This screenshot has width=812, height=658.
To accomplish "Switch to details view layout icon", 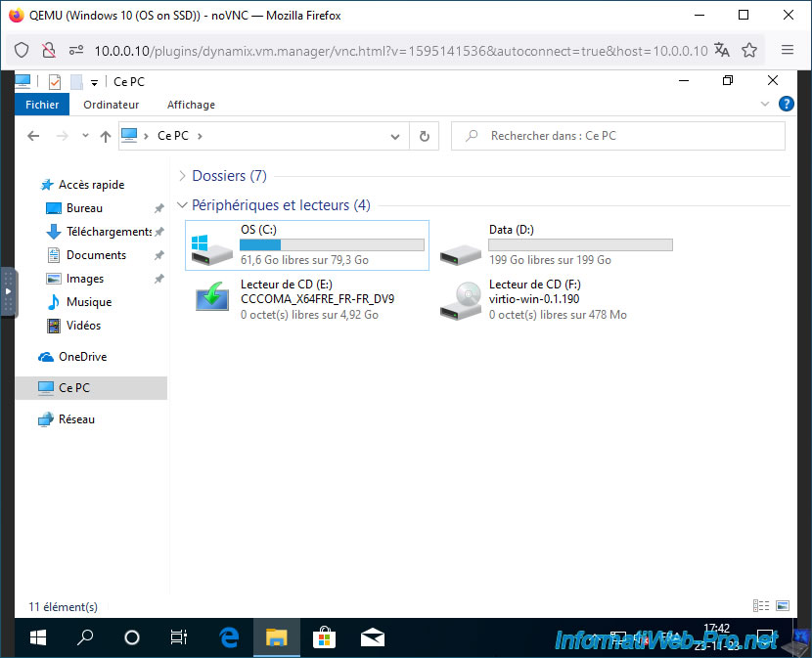I will tap(761, 606).
